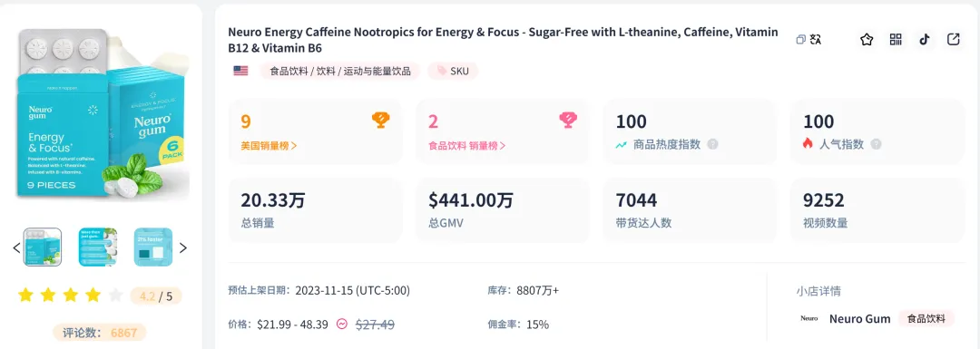Open the Neuro Gum shop link
Viewport: 980px width, 349px height.
[860, 319]
